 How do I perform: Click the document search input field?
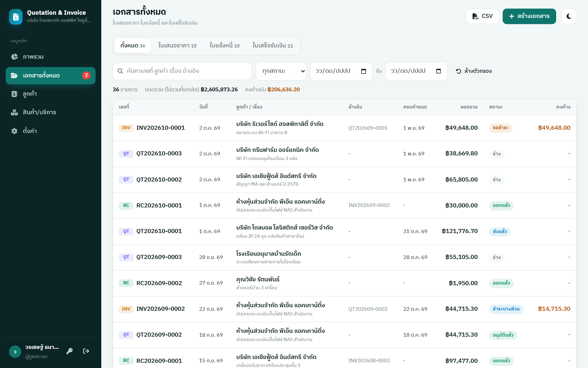(x=182, y=71)
